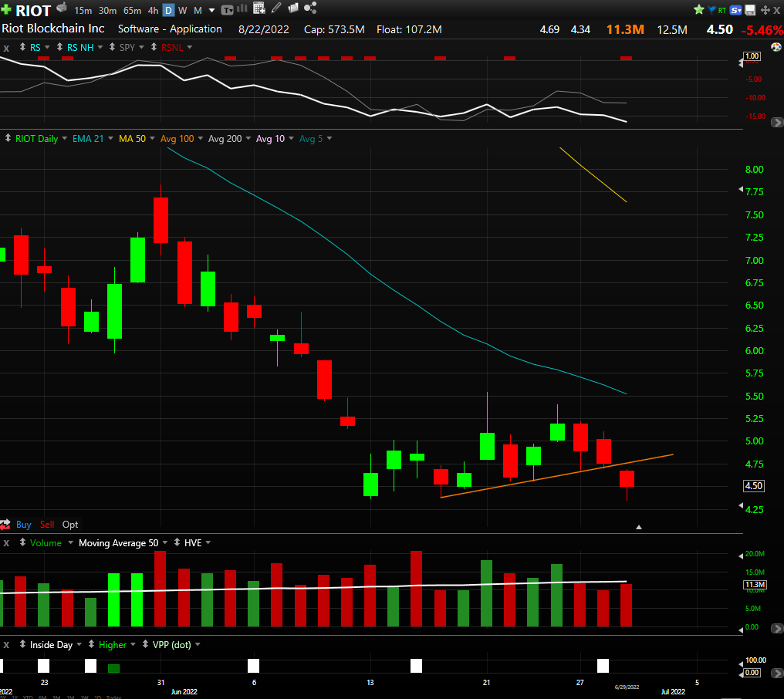Open the blue S streaming dropdown
The width and height of the screenshot is (784, 699).
pos(736,10)
